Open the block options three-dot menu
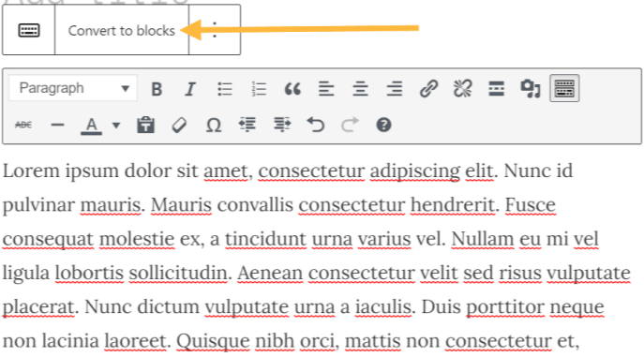This screenshot has height=357, width=644. [x=215, y=30]
